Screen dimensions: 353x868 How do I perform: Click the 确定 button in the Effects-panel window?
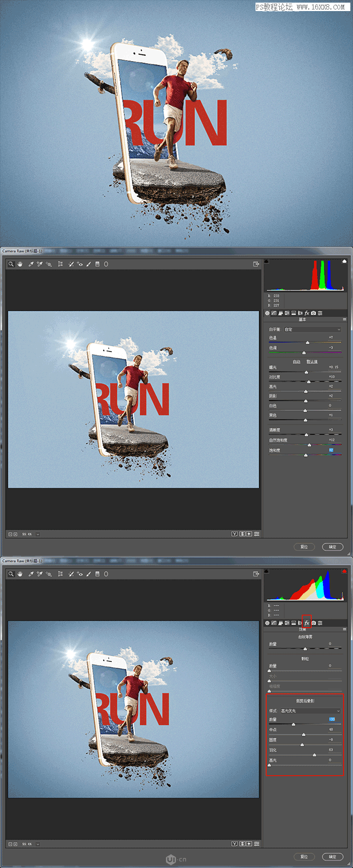(332, 856)
